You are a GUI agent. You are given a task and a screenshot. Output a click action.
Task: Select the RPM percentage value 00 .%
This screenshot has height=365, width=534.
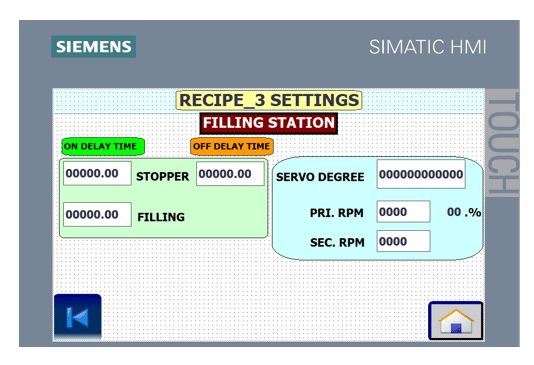[464, 212]
